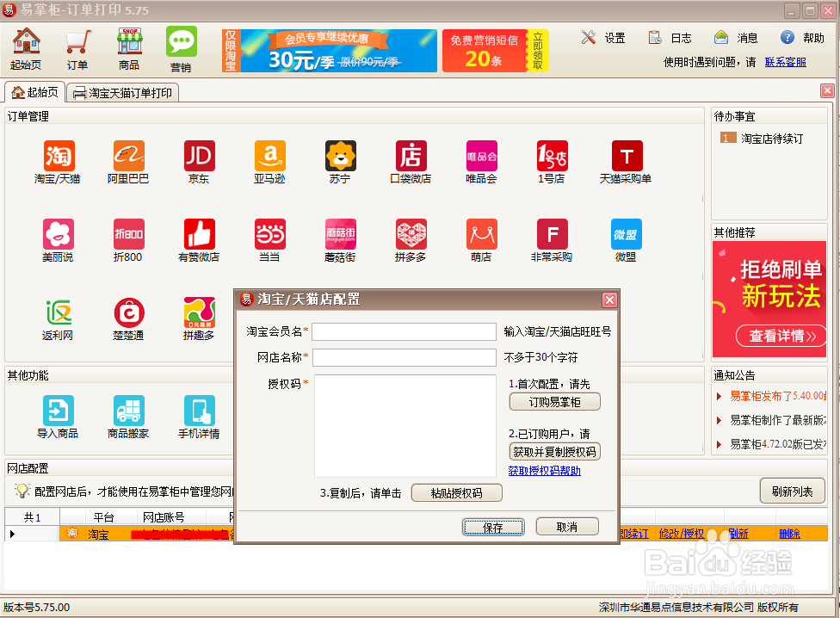Open the 商品搬家 truck function

tap(128, 417)
